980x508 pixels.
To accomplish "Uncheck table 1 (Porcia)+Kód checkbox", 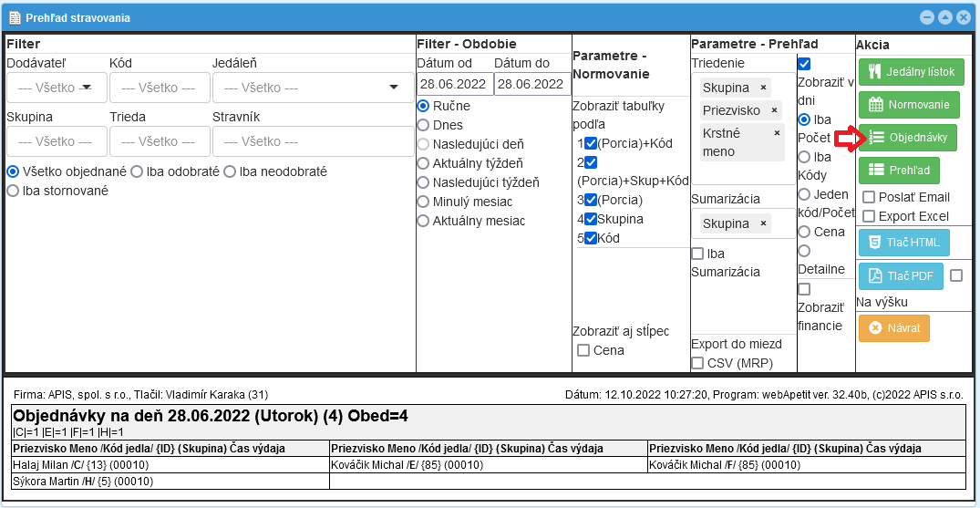I will (590, 143).
